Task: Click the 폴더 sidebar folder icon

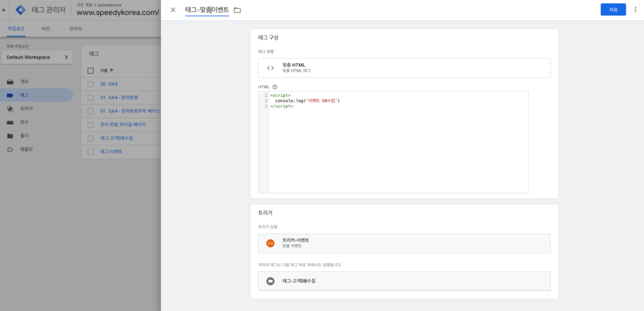Action: point(10,136)
